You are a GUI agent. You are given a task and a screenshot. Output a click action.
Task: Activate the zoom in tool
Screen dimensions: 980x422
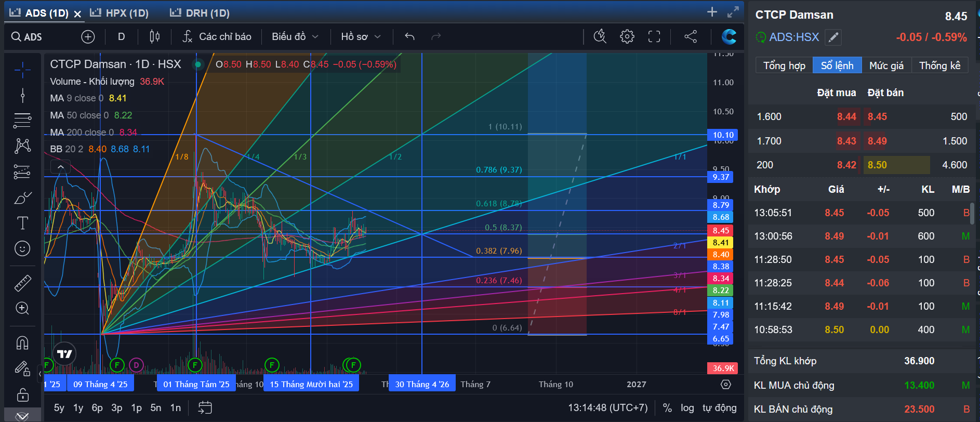[x=22, y=308]
